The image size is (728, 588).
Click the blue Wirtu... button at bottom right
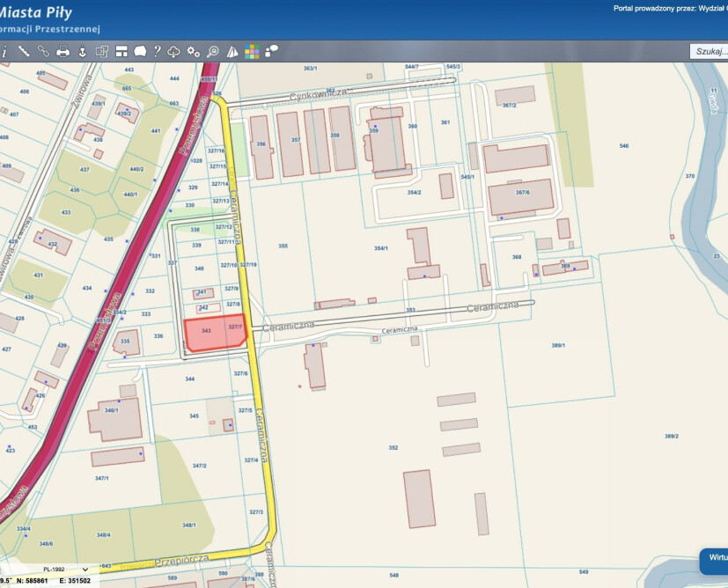pos(714,558)
